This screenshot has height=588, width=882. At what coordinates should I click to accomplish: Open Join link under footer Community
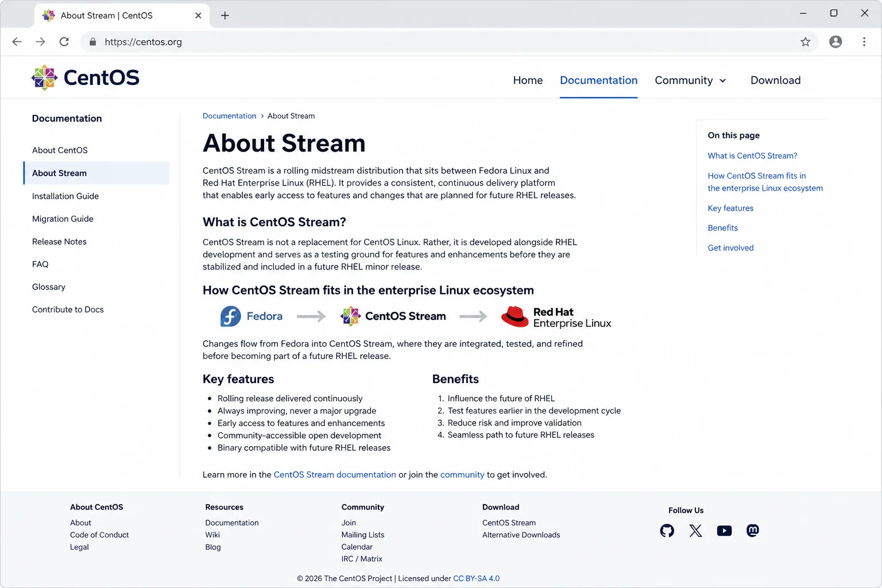[x=349, y=523]
